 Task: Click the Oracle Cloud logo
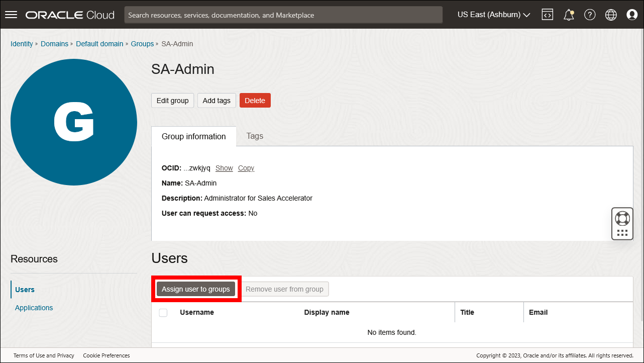tap(69, 15)
